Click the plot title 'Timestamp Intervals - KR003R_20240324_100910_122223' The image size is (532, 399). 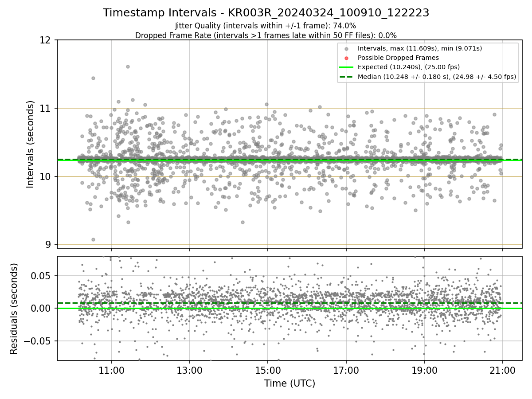(x=266, y=13)
